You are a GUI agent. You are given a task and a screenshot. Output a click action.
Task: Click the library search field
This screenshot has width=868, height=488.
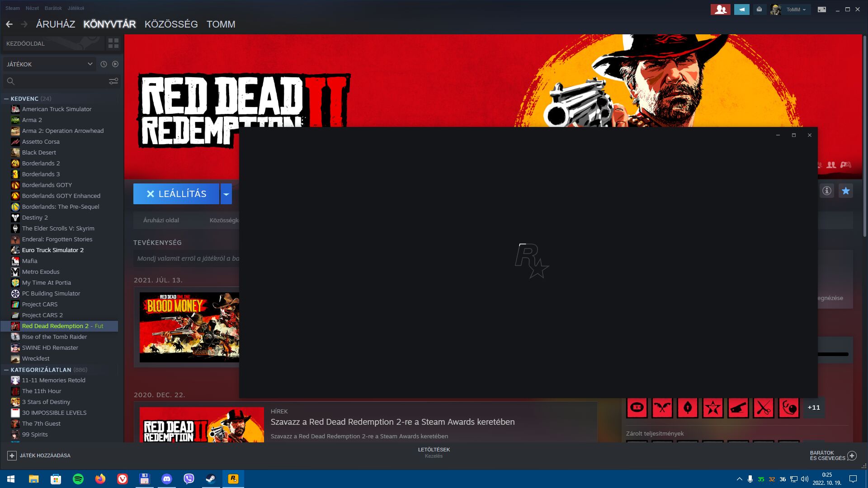59,81
